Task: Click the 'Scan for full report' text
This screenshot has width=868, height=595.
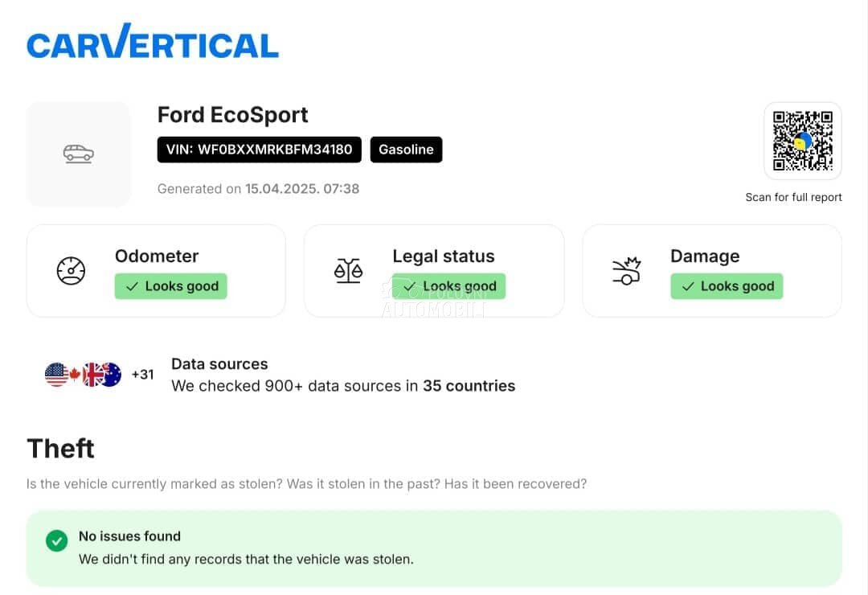Action: tap(793, 197)
